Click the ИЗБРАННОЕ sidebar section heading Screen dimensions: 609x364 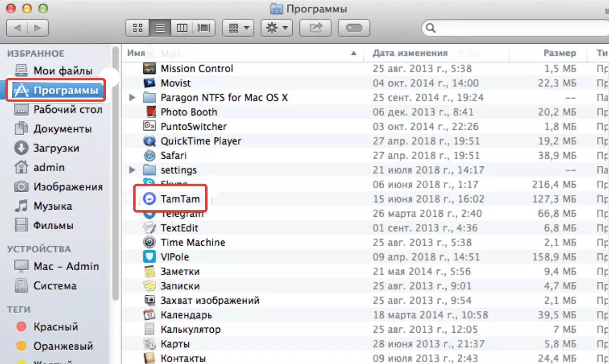coord(36,54)
